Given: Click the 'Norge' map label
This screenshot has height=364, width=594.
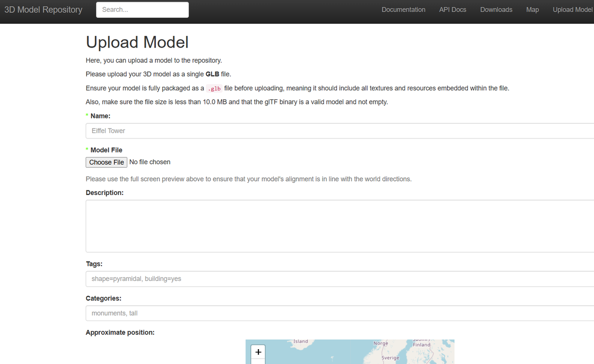Looking at the screenshot, I should click(x=381, y=343).
